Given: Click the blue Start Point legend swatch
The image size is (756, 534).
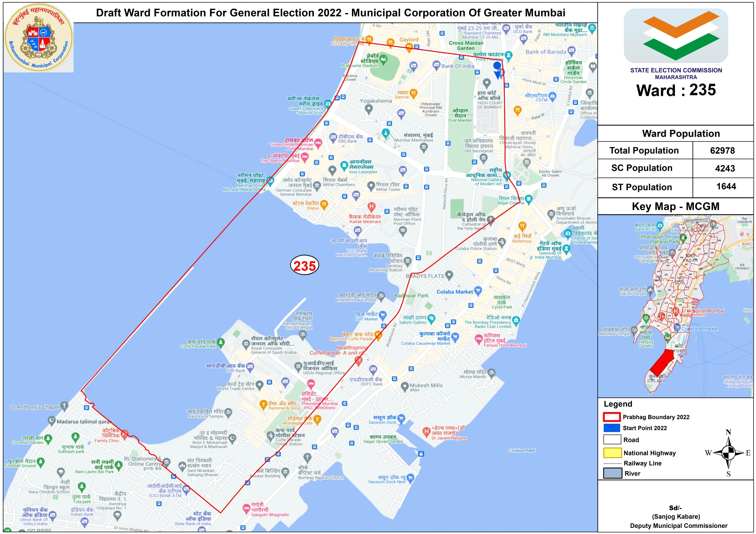Looking at the screenshot, I should pos(612,428).
